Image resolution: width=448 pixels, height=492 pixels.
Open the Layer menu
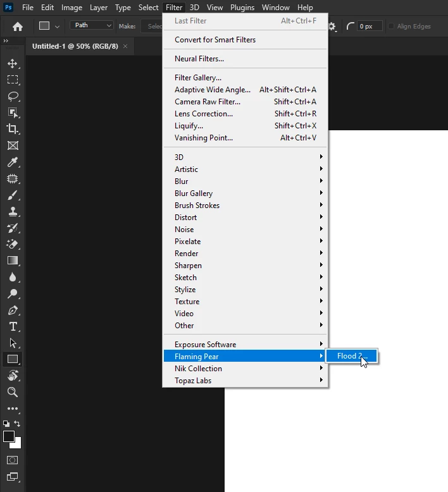pyautogui.click(x=99, y=7)
